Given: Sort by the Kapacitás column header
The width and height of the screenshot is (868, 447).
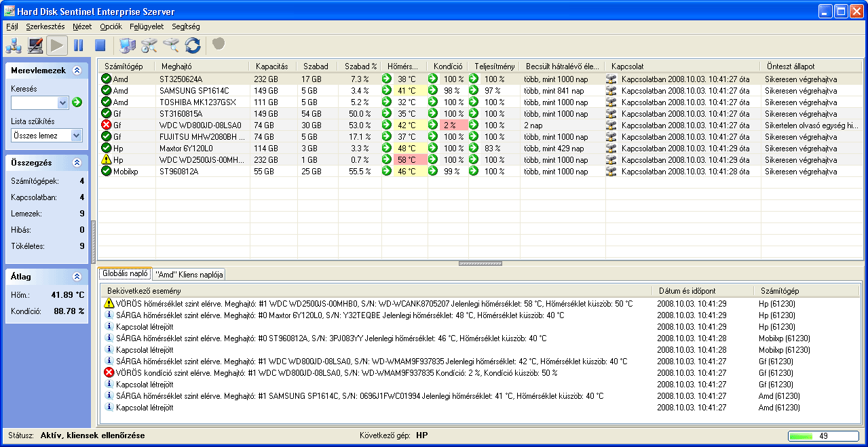Looking at the screenshot, I should tap(271, 66).
